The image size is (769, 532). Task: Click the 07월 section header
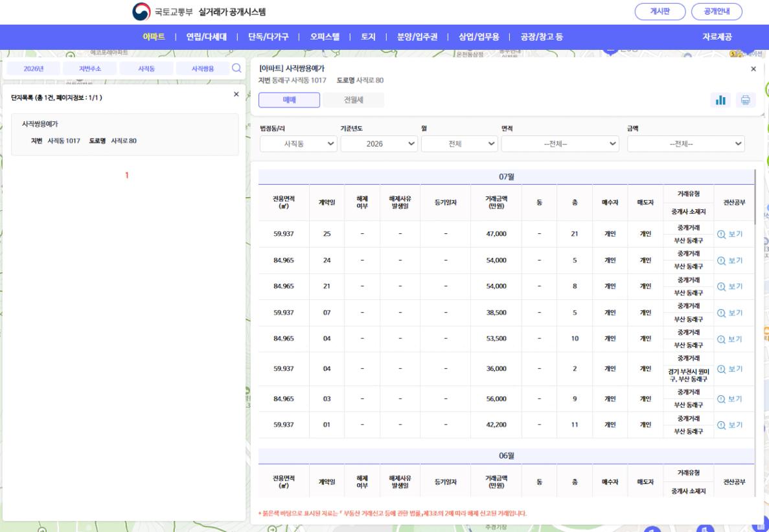(x=506, y=176)
